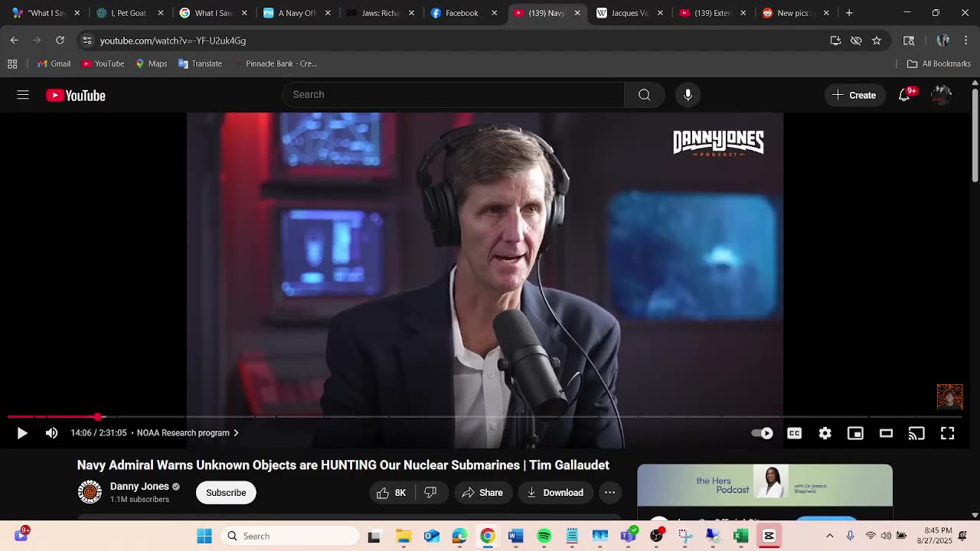Screen dimensions: 980x551
Task: Go back to the previous page
Action: tap(15, 41)
